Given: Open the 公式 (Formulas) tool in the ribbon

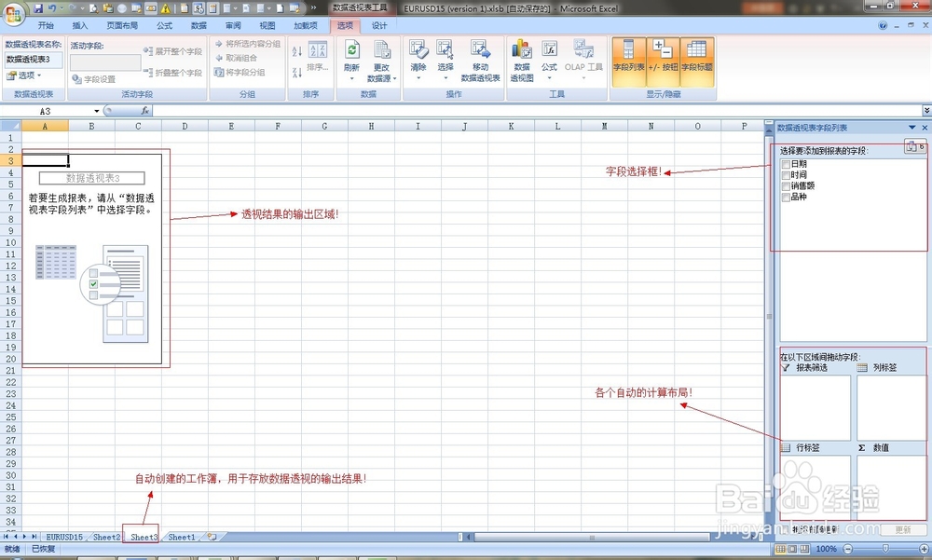Looking at the screenshot, I should [550, 56].
